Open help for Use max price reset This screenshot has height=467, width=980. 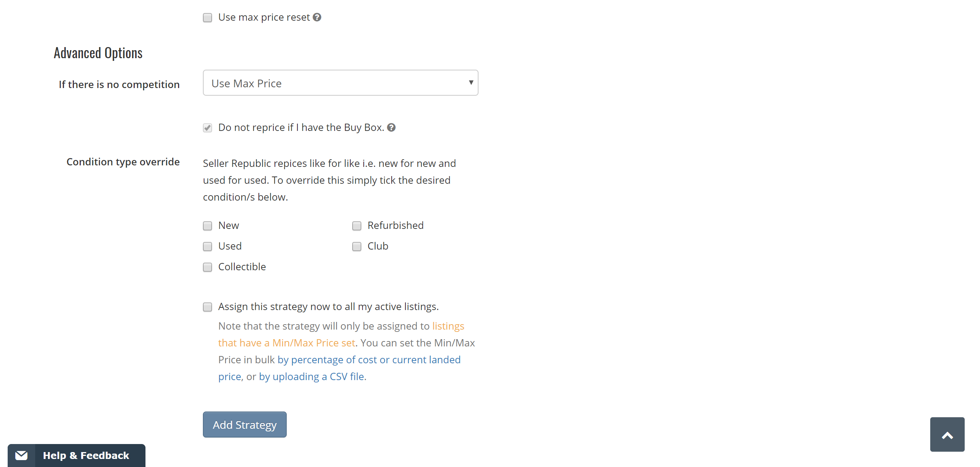tap(317, 17)
